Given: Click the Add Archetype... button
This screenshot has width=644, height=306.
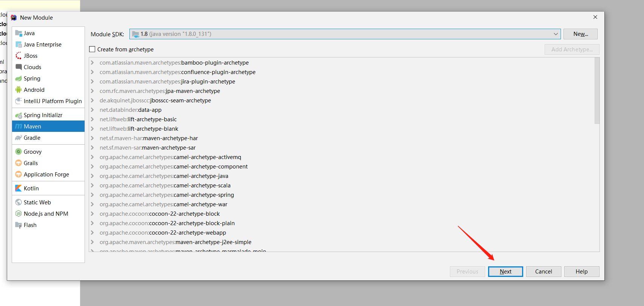Looking at the screenshot, I should (572, 49).
